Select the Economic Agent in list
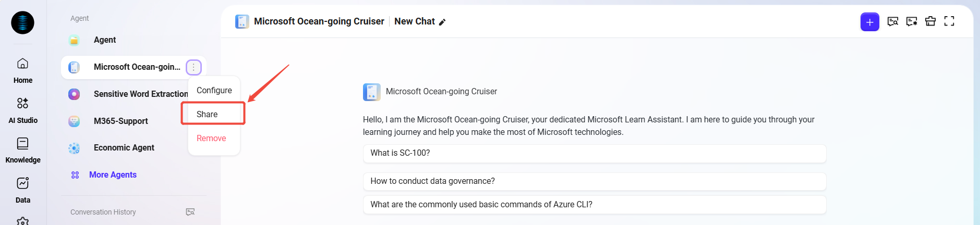The width and height of the screenshot is (980, 225). tap(124, 148)
